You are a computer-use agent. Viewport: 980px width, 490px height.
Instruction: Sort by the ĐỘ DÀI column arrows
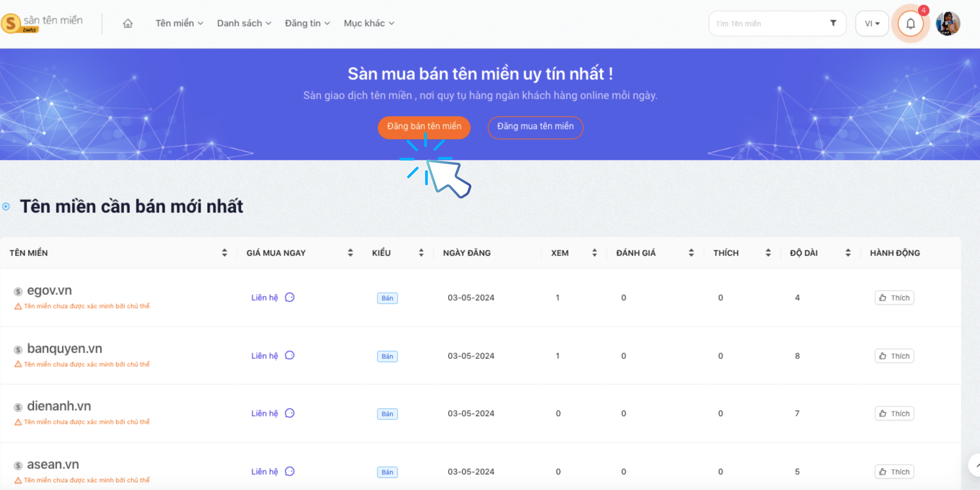[848, 253]
